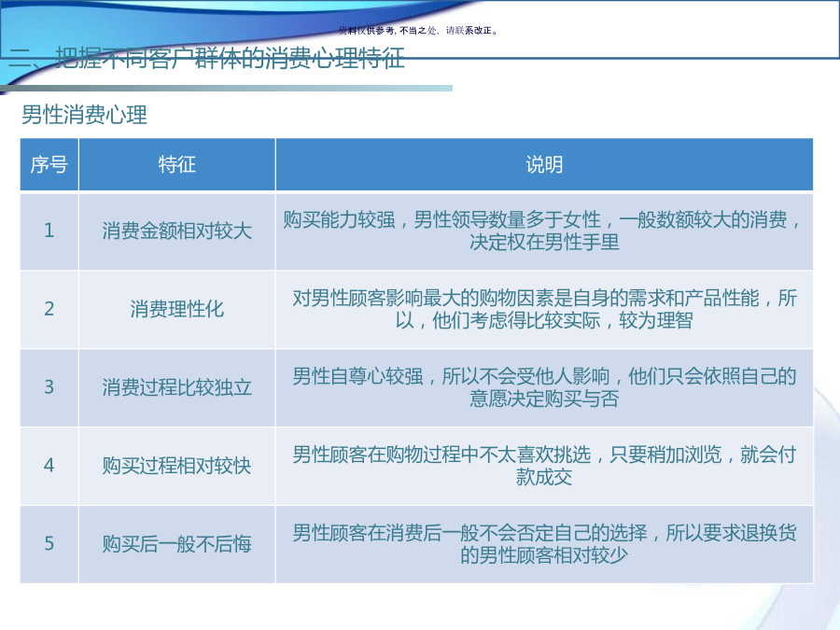Select the description starting 男性顾客在购物过程中
Image resolution: width=840 pixels, height=630 pixels.
tap(544, 466)
